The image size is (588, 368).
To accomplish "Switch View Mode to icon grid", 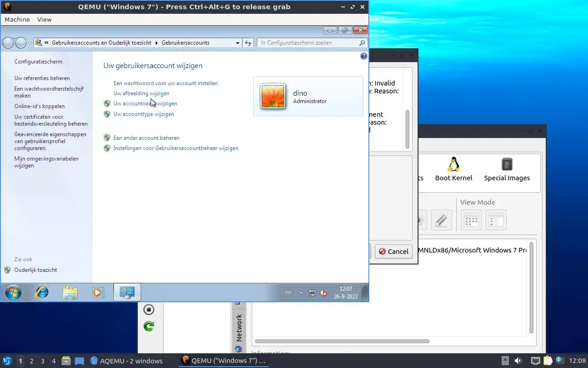I will click(471, 220).
